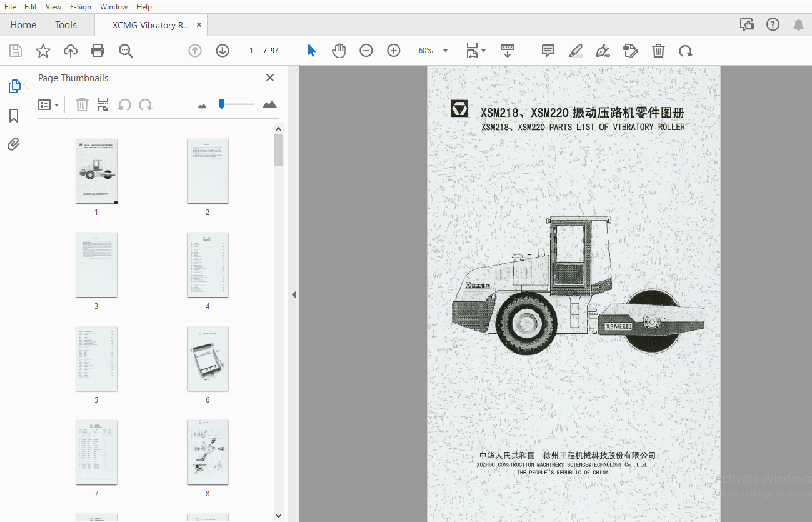This screenshot has height=522, width=812.
Task: Open the Window menu
Action: tap(114, 7)
